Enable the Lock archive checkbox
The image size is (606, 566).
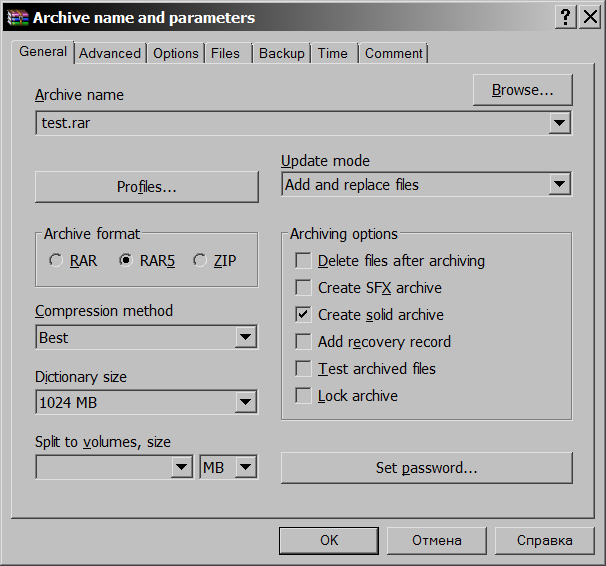click(x=303, y=396)
